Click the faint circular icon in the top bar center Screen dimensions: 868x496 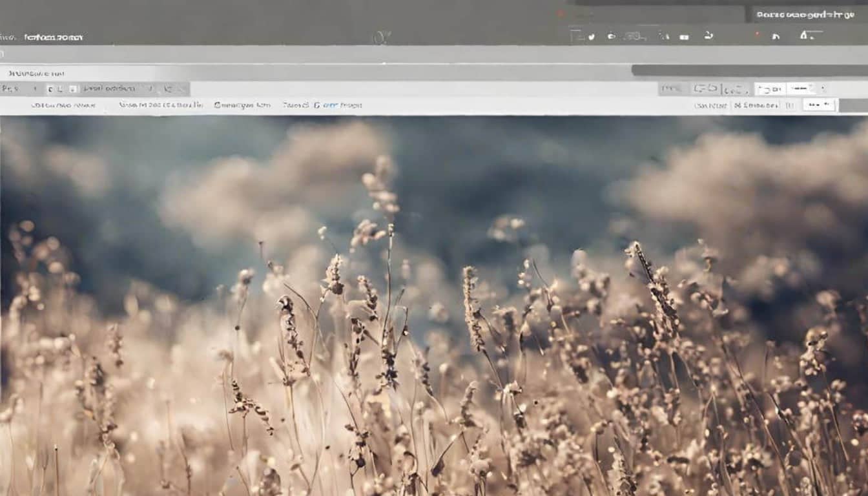click(381, 37)
